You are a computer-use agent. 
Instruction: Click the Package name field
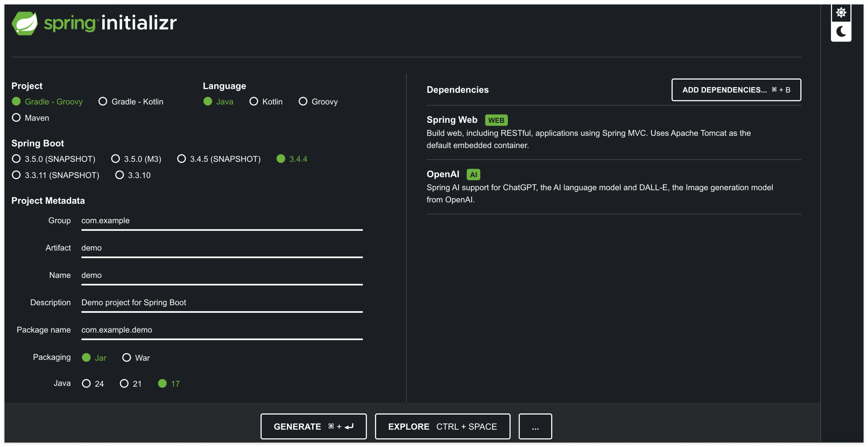pos(222,330)
